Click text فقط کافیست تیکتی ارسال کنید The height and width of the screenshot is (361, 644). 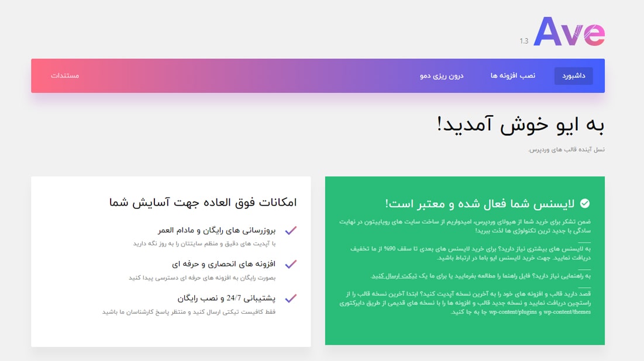tap(189, 312)
